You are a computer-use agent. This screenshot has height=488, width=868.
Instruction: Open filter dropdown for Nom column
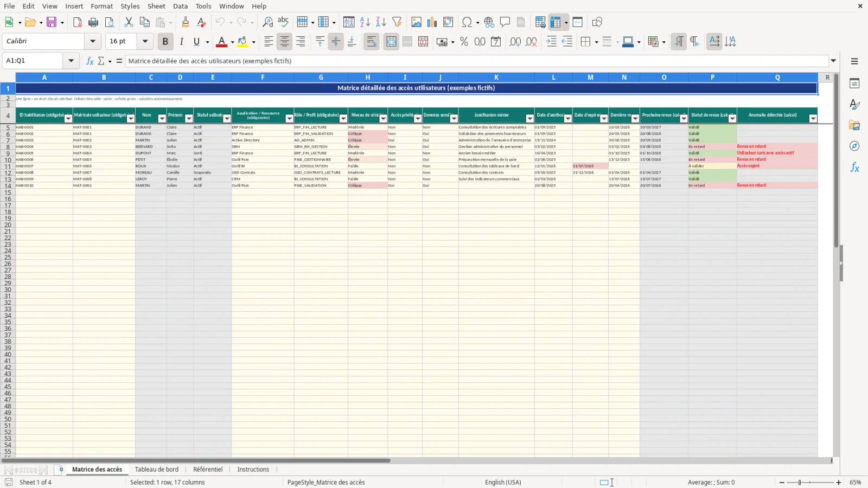point(162,119)
